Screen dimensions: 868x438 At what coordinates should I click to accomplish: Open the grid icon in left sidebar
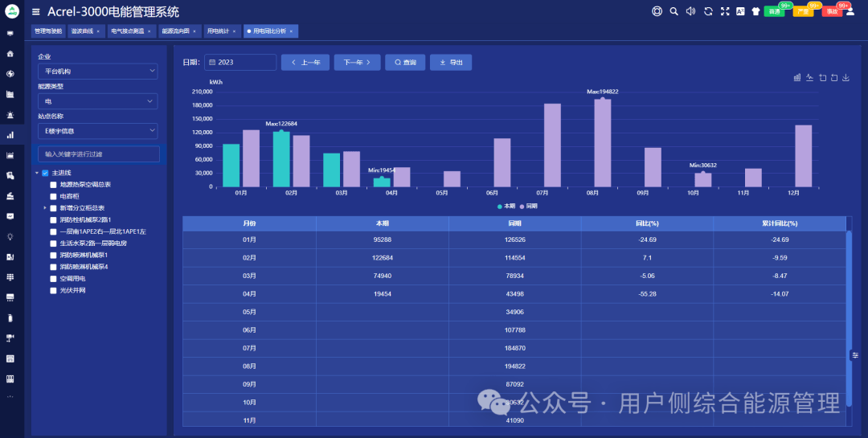(x=10, y=277)
